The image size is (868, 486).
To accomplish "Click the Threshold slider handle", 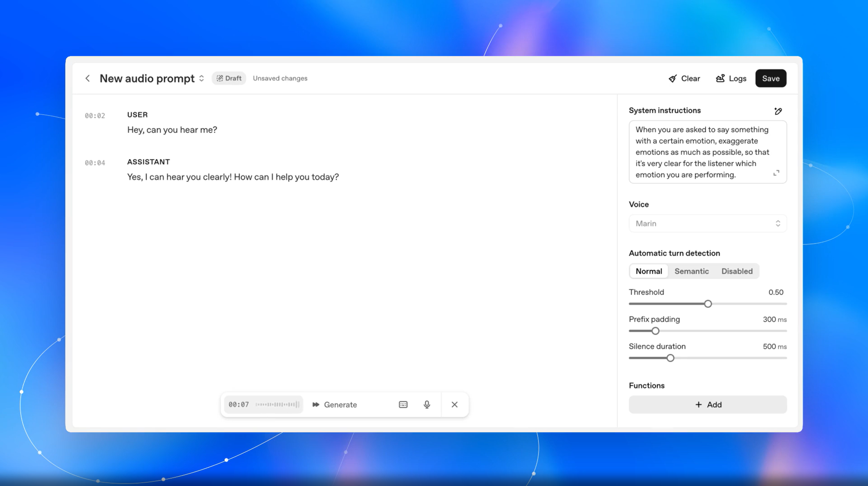I will (708, 304).
